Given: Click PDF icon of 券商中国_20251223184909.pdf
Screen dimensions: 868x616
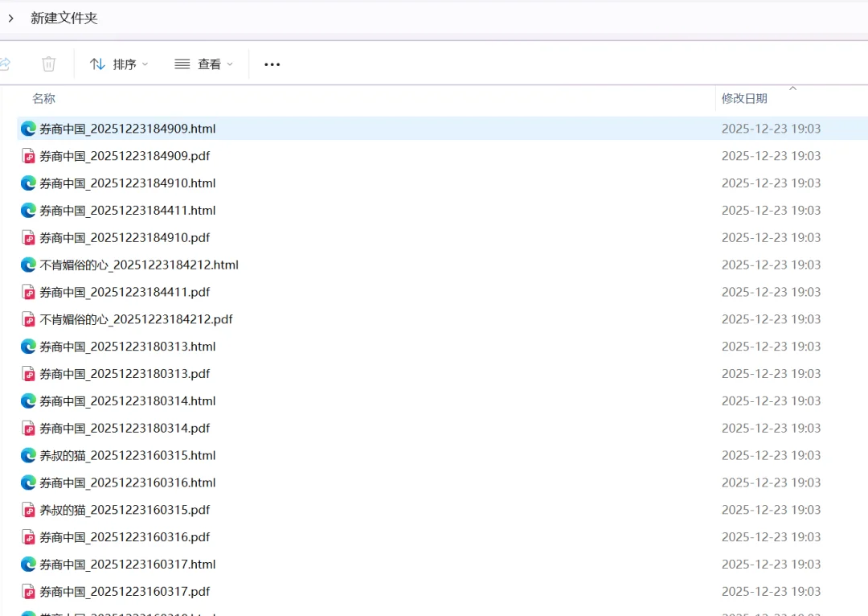Looking at the screenshot, I should (28, 156).
